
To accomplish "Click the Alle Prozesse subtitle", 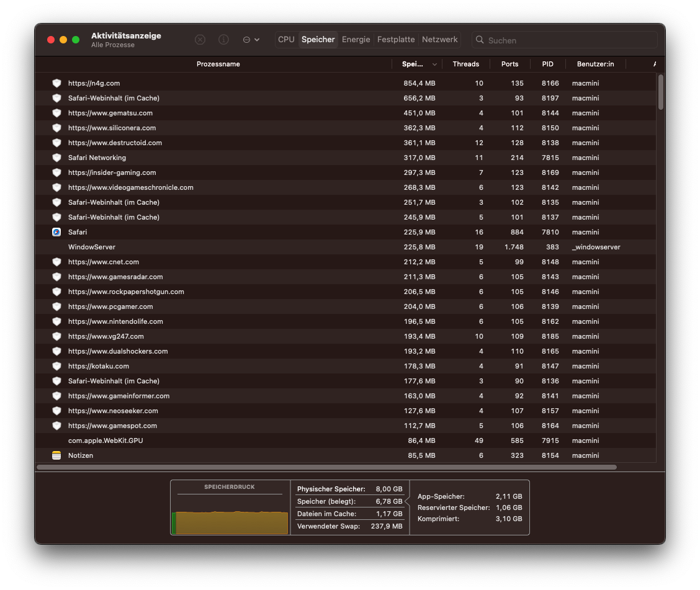I will point(113,45).
